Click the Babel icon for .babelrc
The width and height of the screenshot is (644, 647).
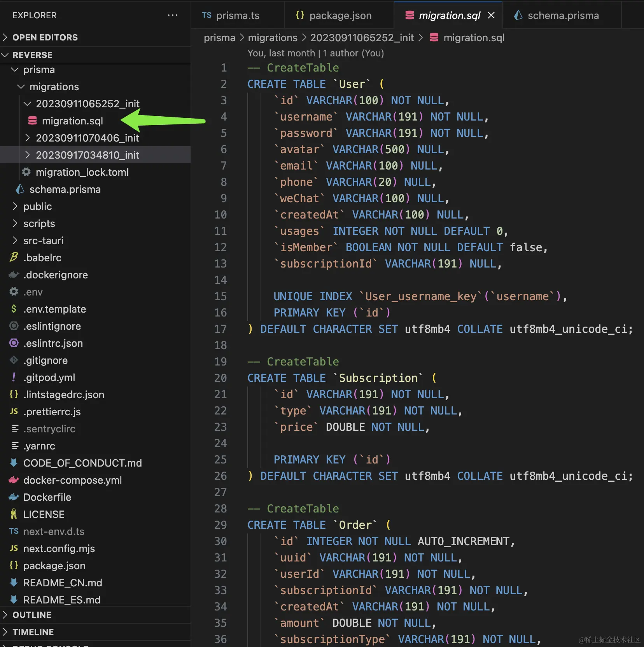pyautogui.click(x=14, y=257)
